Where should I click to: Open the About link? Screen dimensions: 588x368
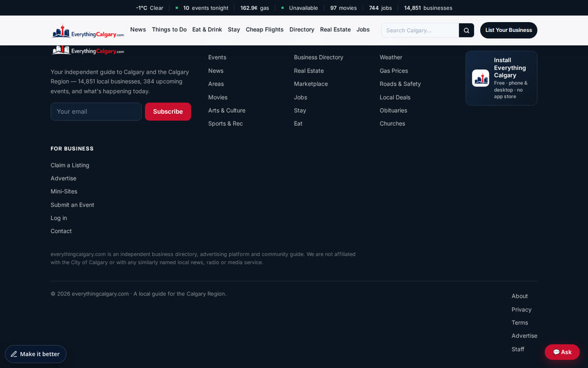point(519,296)
